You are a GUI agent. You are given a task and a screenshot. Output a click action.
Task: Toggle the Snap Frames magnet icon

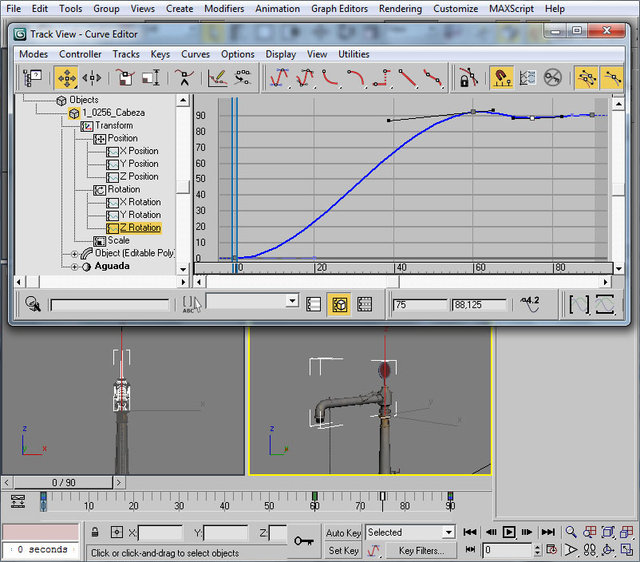coord(501,76)
